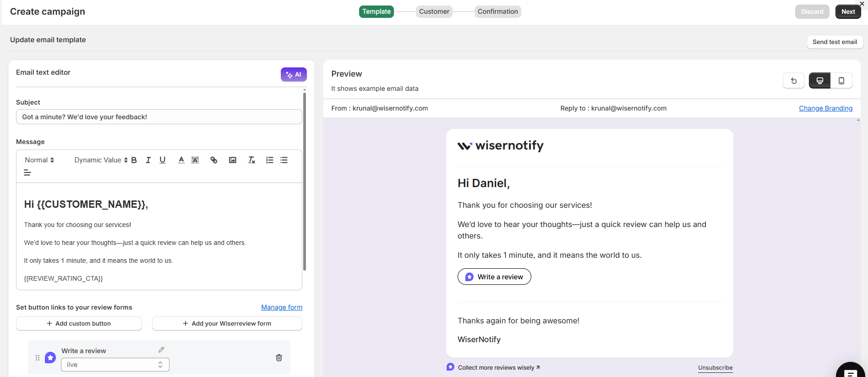The width and height of the screenshot is (868, 377).
Task: Click the Send test email button
Action: tap(835, 42)
